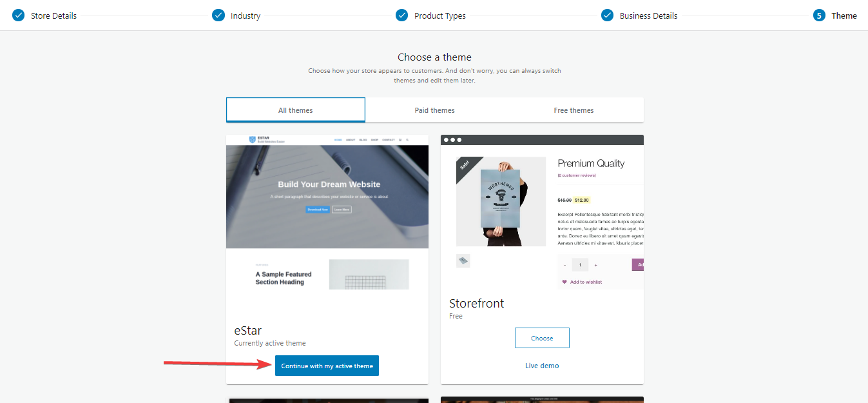Click the Store Details checkmark icon
Viewport: 868px width, 403px height.
[17, 15]
